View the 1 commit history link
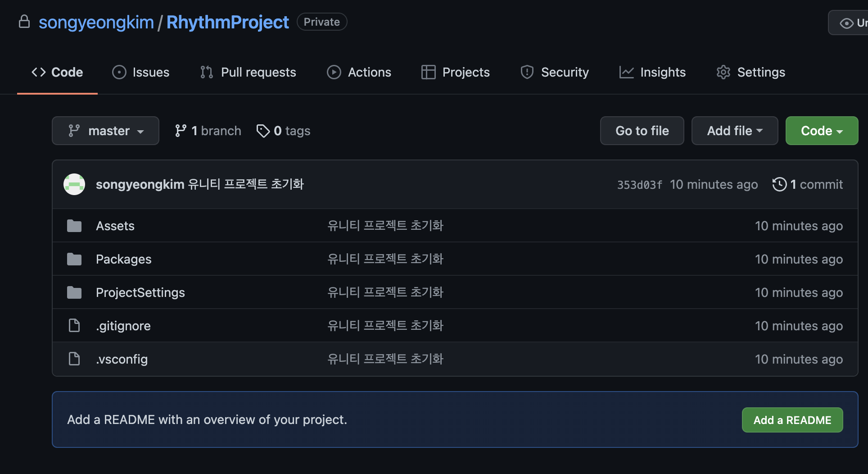The image size is (868, 474). (808, 184)
